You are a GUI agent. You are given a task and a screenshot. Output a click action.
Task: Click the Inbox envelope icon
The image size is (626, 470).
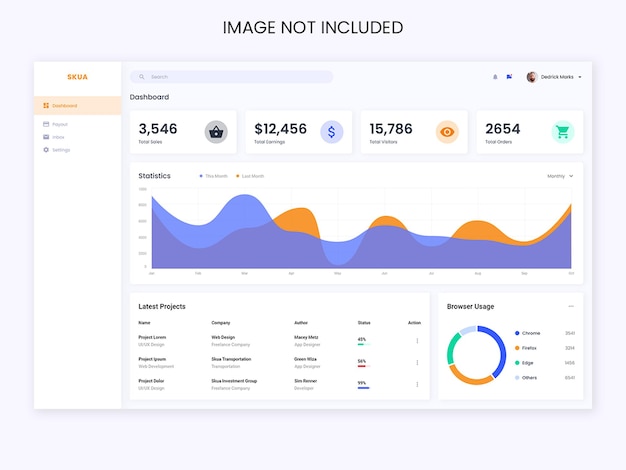point(46,137)
